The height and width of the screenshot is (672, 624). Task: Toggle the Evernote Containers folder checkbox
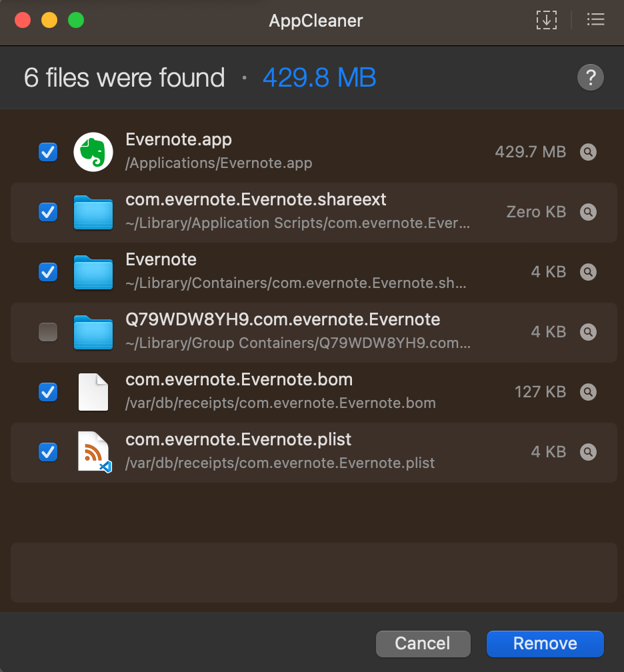point(48,272)
